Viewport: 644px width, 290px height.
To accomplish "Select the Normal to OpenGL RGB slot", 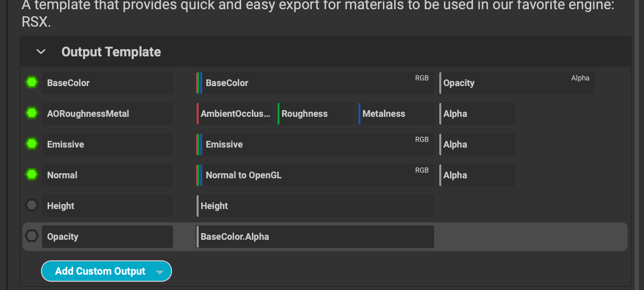I will click(x=315, y=175).
